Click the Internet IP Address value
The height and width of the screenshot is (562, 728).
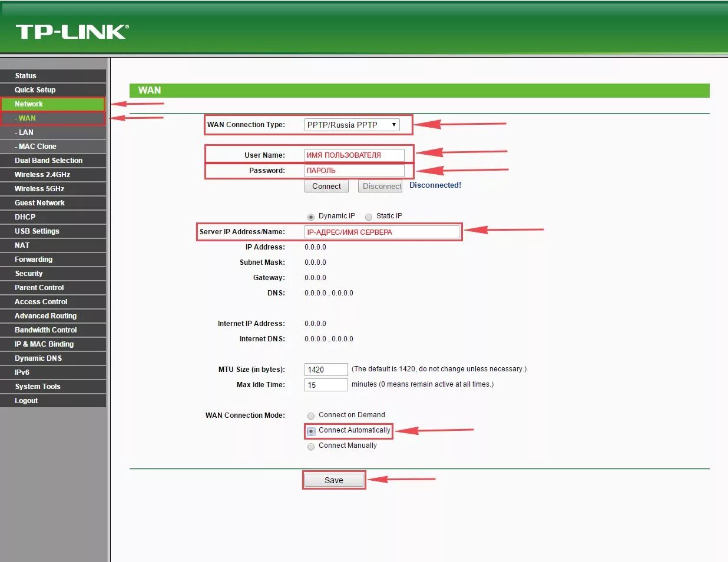[x=315, y=324]
